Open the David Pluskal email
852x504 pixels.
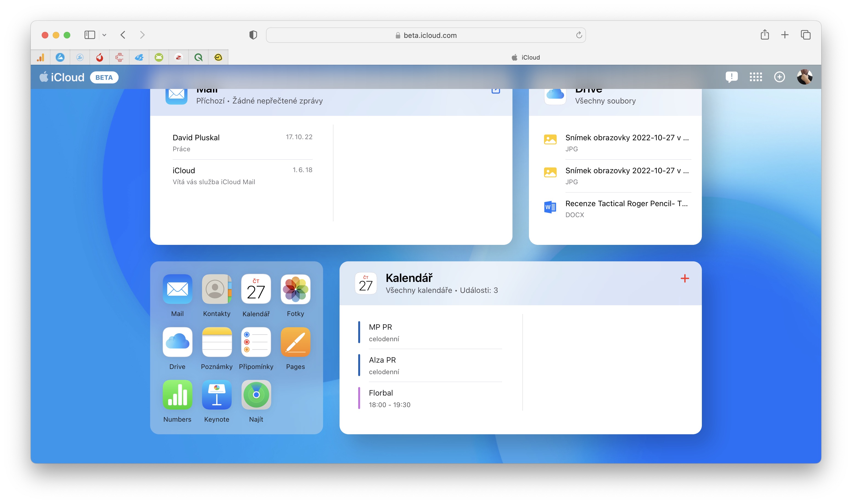(242, 143)
